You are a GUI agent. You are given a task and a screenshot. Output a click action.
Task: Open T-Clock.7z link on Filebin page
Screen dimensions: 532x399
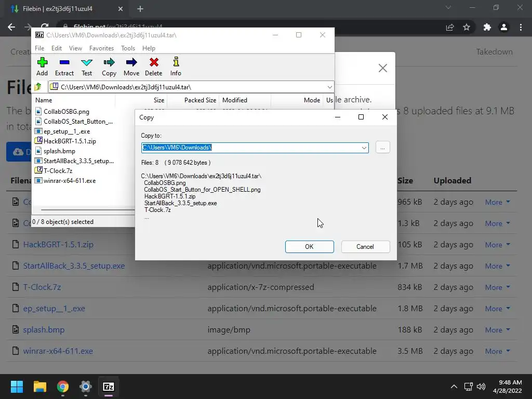tap(42, 287)
